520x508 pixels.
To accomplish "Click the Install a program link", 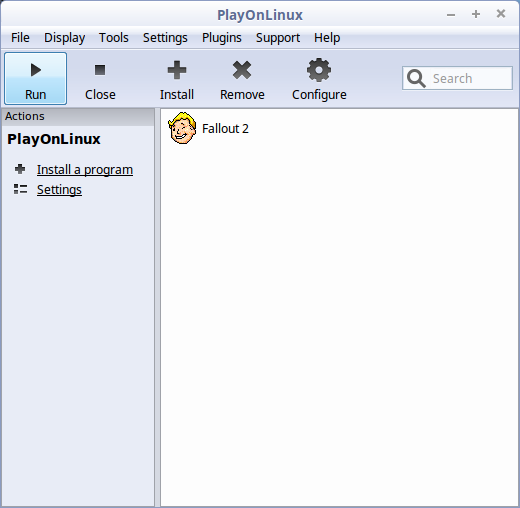I will coord(85,170).
